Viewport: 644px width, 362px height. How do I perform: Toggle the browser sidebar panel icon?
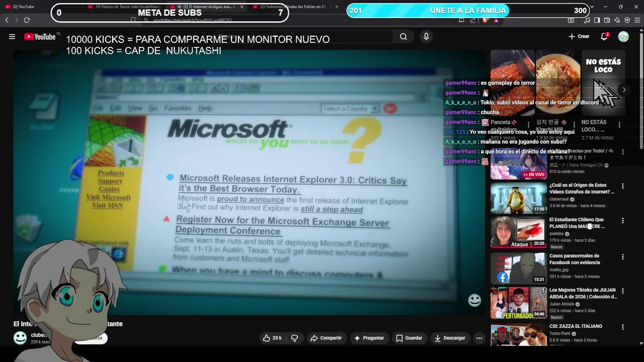pyautogui.click(x=597, y=20)
